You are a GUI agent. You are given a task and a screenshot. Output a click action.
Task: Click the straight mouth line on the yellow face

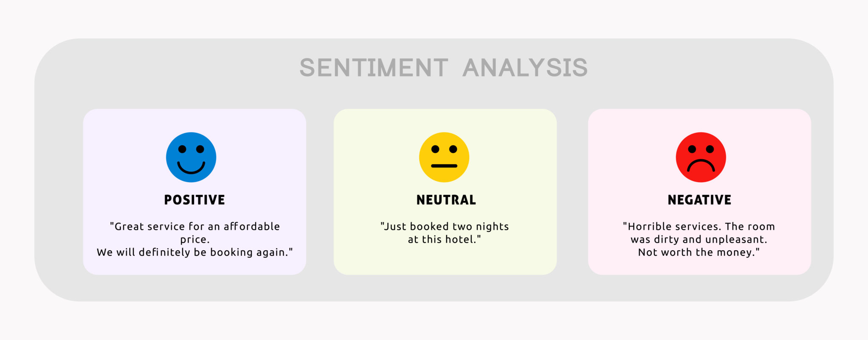tap(444, 166)
